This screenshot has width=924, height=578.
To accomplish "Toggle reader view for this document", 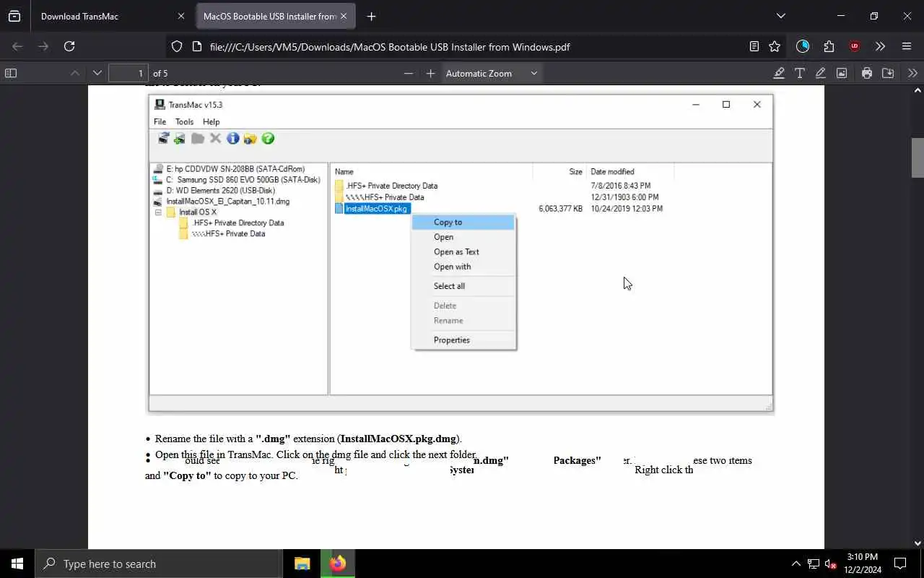I will coord(754,46).
